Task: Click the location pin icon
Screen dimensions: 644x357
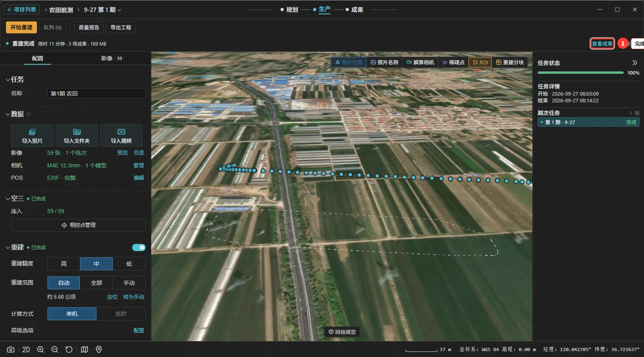Action: 99,349
